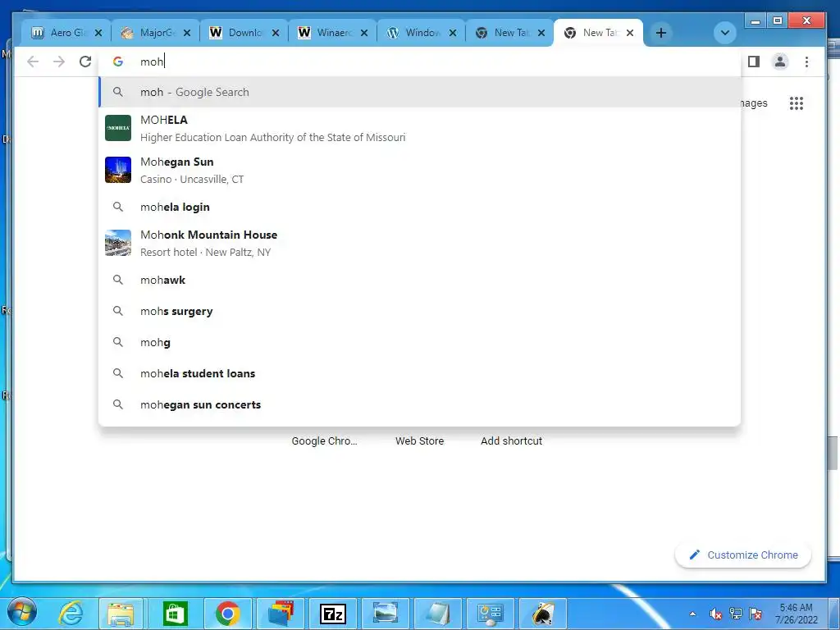Select the "mohg" suggestion
Viewport: 840px width, 630px height.
[419, 342]
